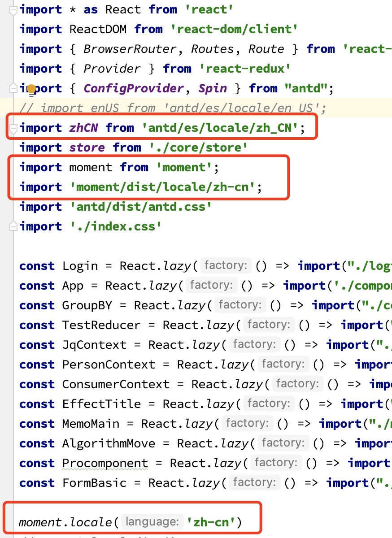Click the zhCN identifier
Viewport: 392px width, 538px height.
[84, 128]
